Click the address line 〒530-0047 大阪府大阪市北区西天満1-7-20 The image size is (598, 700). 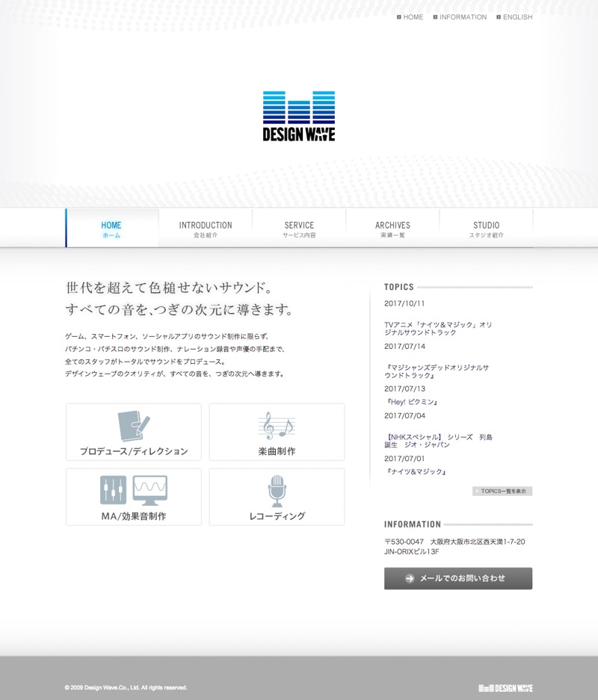pos(454,542)
